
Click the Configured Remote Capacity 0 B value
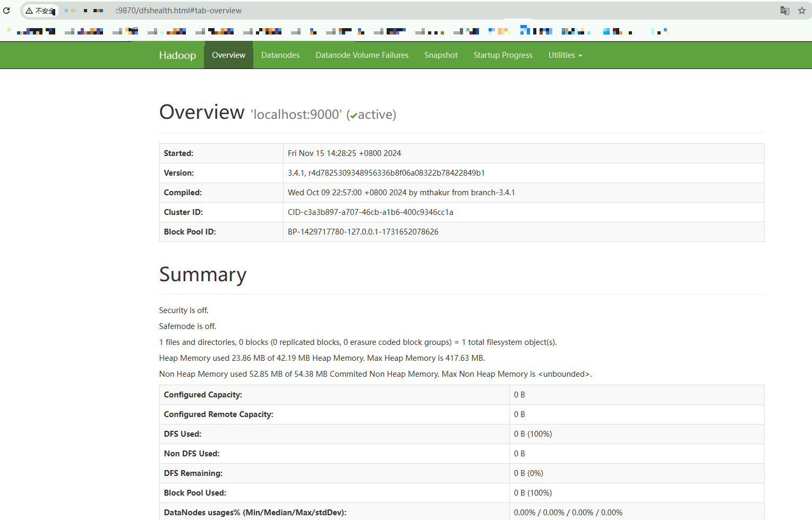(519, 414)
